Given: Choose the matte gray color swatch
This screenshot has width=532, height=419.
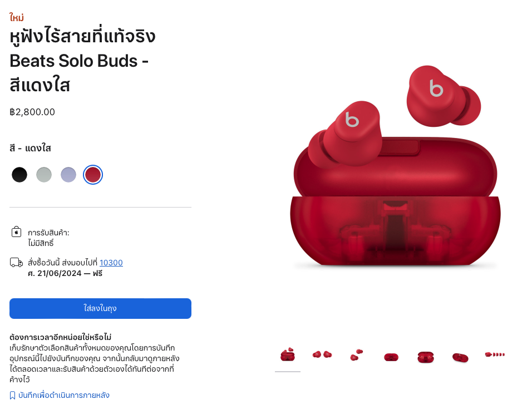Looking at the screenshot, I should coord(44,175).
